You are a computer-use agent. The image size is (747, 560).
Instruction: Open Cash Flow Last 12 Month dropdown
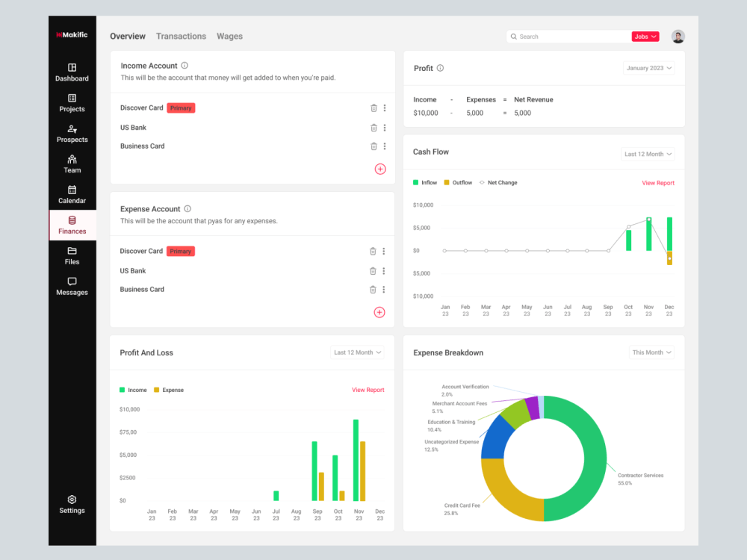[648, 155]
